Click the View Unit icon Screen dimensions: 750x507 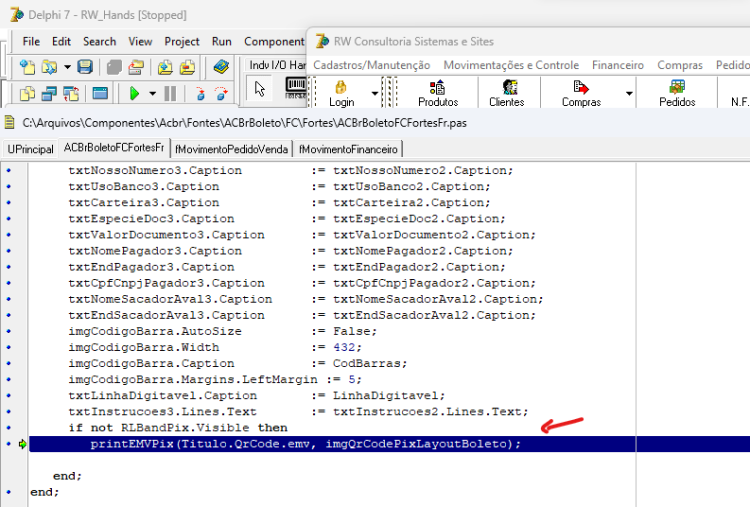(27, 93)
